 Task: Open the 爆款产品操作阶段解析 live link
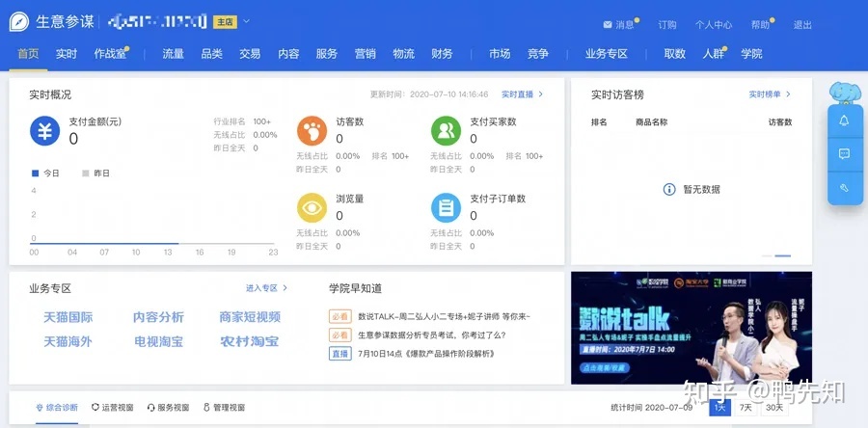[x=426, y=354]
